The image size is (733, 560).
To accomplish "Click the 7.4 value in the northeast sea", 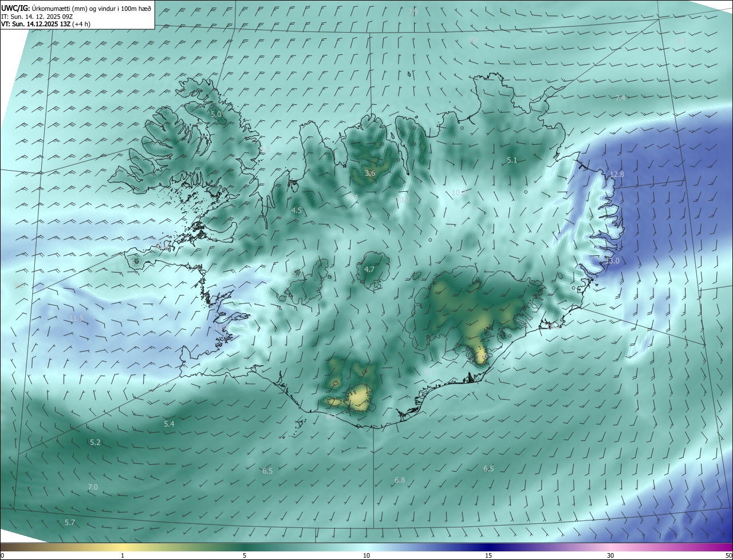I will point(621,98).
